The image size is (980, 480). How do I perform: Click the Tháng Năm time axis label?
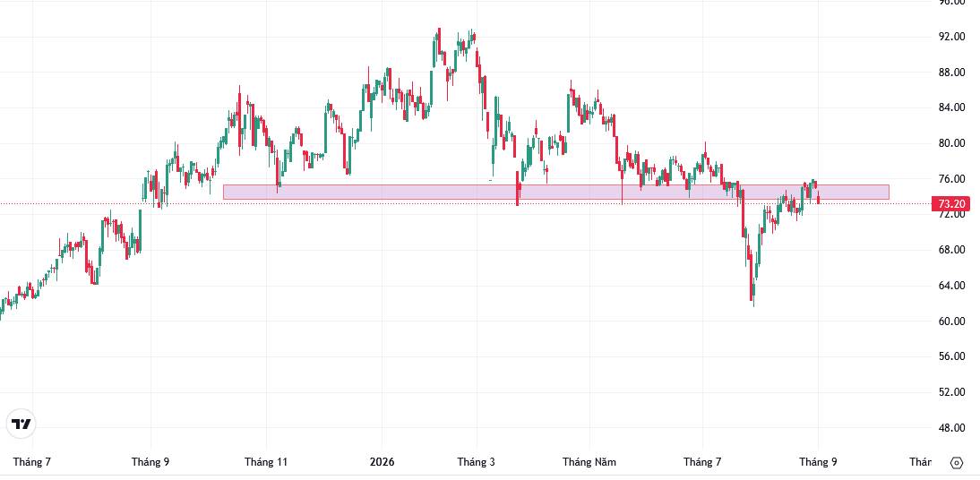[589, 462]
